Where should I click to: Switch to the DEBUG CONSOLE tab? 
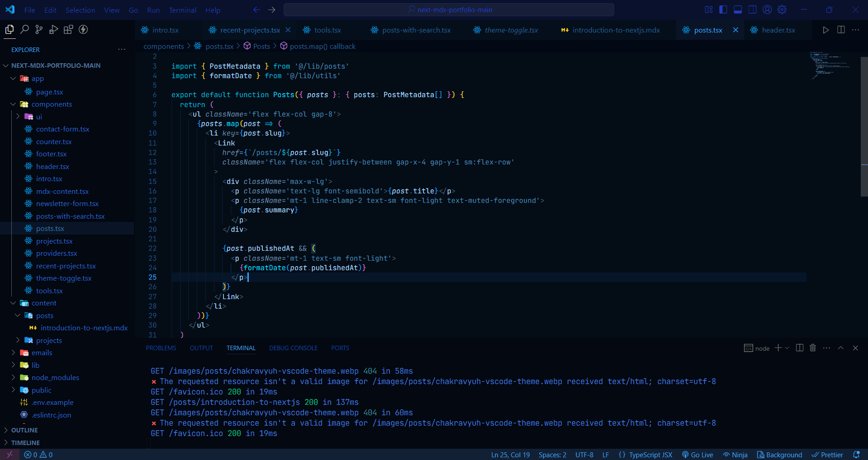click(293, 348)
